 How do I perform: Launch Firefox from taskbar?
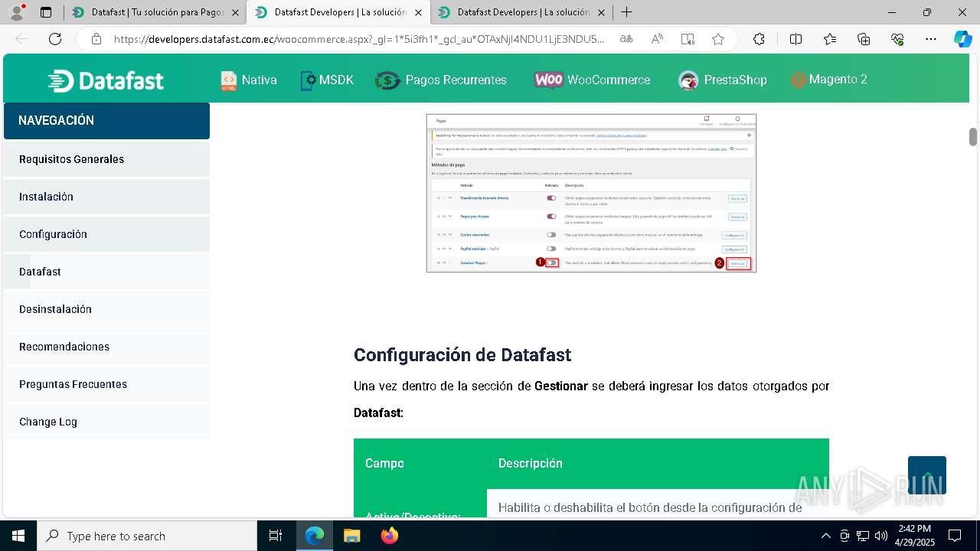(389, 536)
